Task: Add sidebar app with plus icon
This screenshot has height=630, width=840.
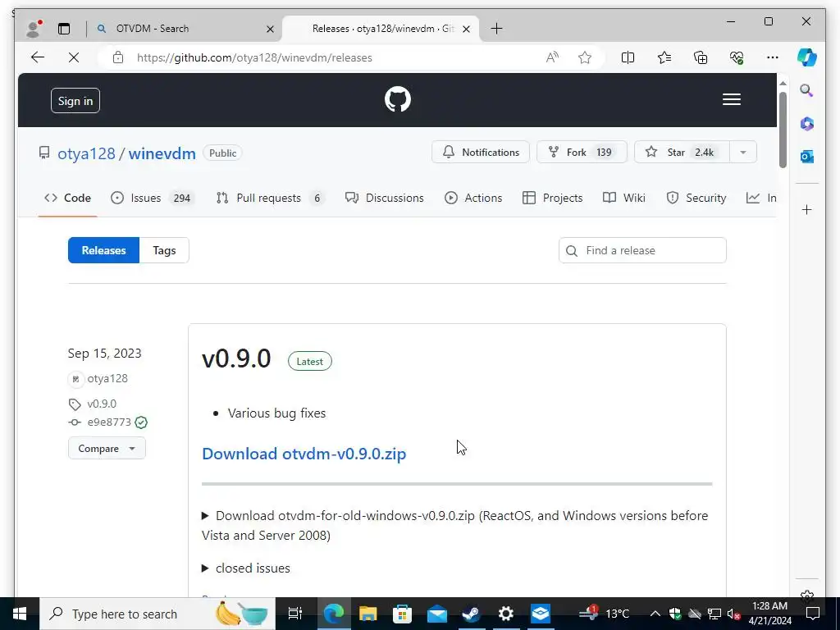Action: point(807,209)
